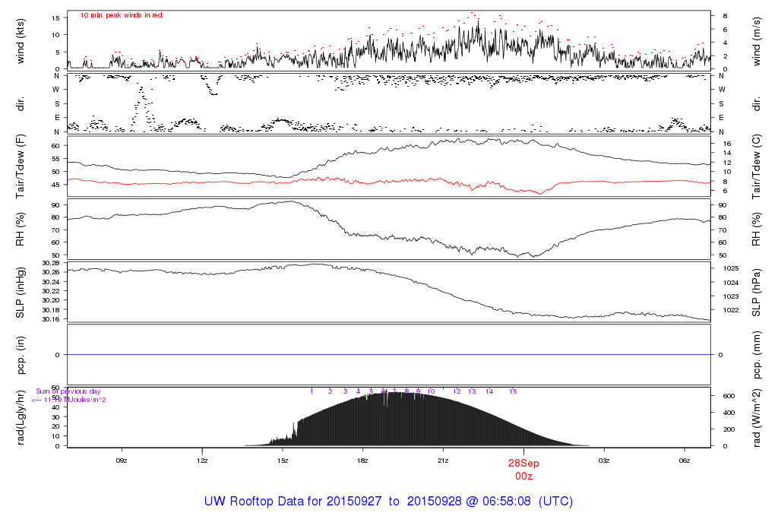The width and height of the screenshot is (778, 532).
Task: Click the 09z time axis tick label
Action: (122, 460)
